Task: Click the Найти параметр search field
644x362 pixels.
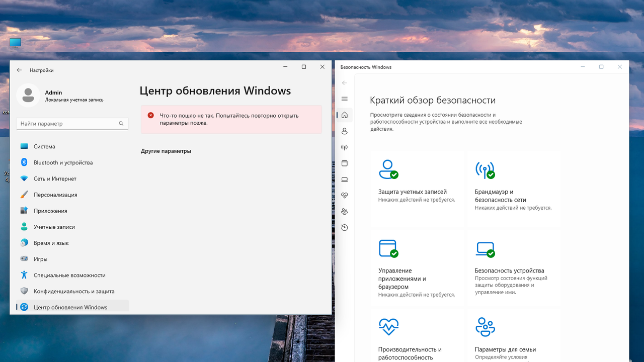Action: pyautogui.click(x=72, y=123)
